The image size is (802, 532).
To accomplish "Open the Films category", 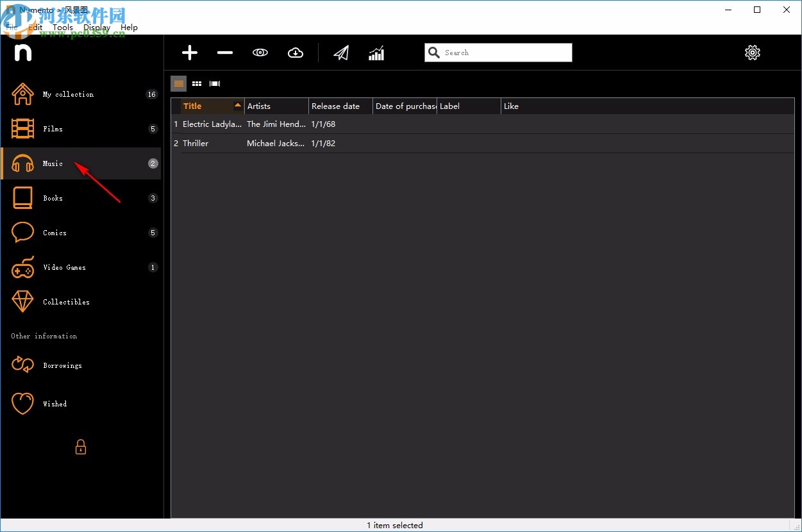I will click(53, 129).
